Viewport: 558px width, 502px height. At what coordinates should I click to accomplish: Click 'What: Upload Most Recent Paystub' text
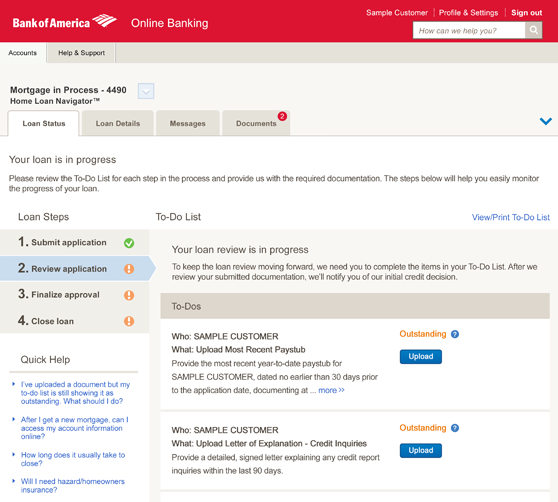pos(238,350)
